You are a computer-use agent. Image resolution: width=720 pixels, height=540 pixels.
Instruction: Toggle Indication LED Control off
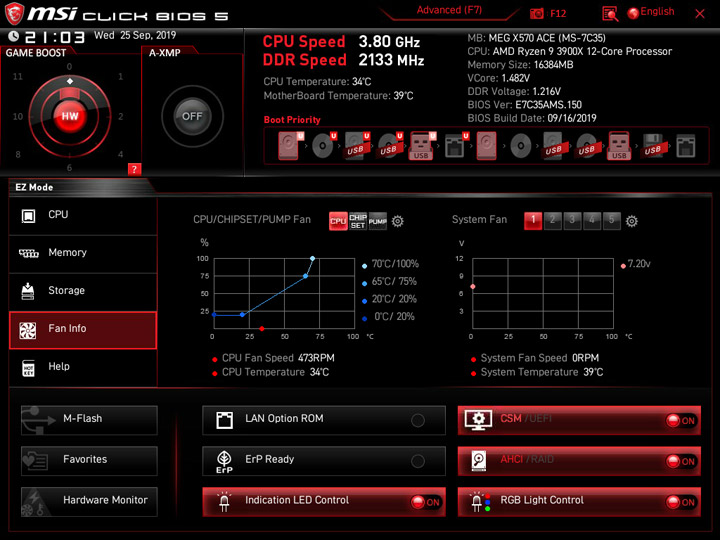pos(324,501)
